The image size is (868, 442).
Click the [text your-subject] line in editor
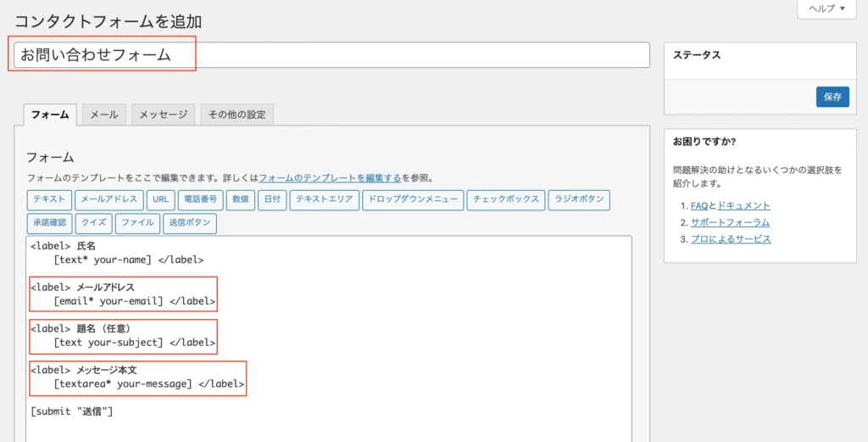click(135, 342)
